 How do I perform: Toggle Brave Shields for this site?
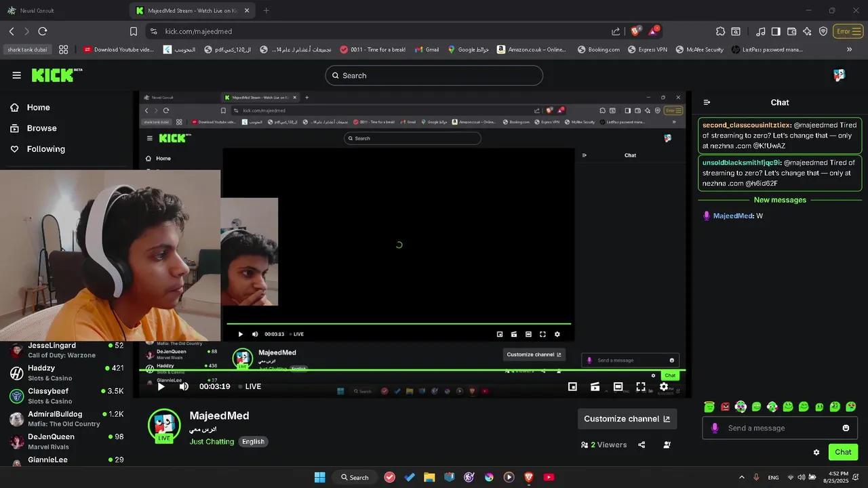point(636,31)
